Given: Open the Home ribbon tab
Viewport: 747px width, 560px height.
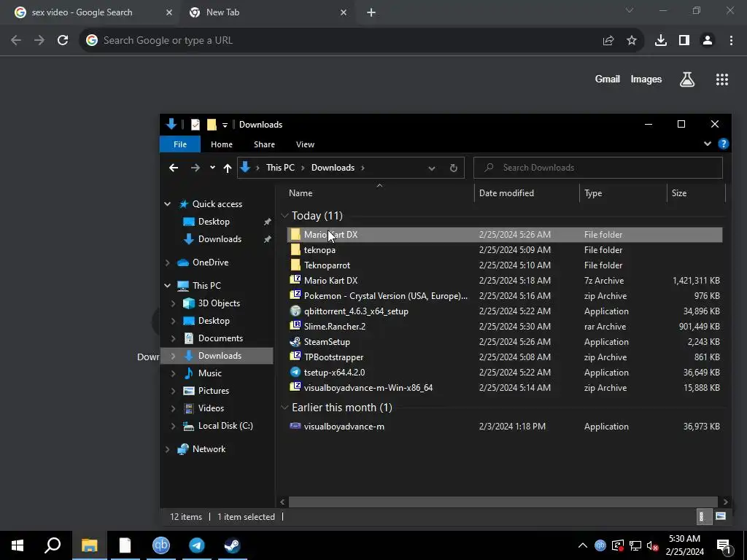Looking at the screenshot, I should pyautogui.click(x=222, y=144).
